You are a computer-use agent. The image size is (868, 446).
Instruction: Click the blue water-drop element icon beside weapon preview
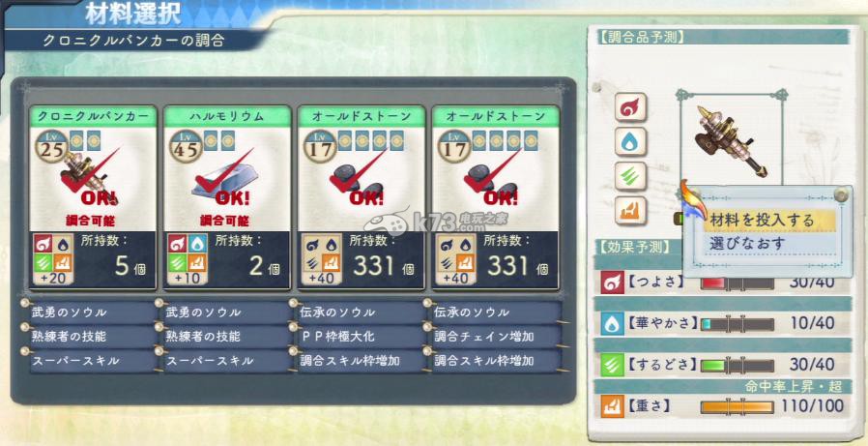tap(630, 142)
